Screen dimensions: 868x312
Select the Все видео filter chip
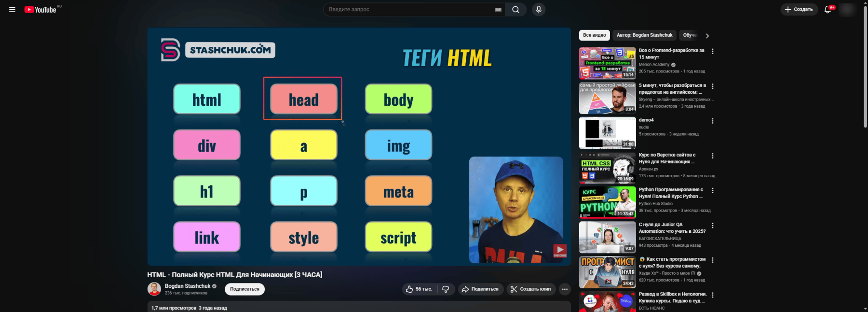594,35
